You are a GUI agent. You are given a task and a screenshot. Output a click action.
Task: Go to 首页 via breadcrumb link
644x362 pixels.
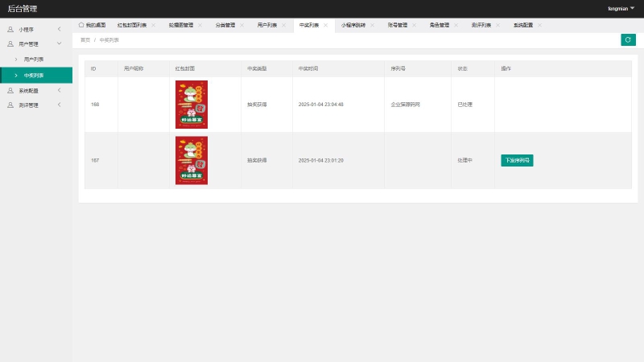85,39
